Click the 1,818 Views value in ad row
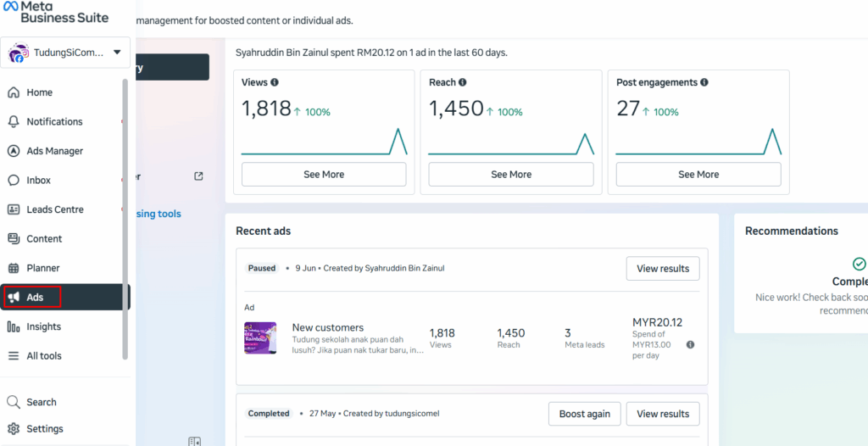868x446 pixels. [442, 333]
